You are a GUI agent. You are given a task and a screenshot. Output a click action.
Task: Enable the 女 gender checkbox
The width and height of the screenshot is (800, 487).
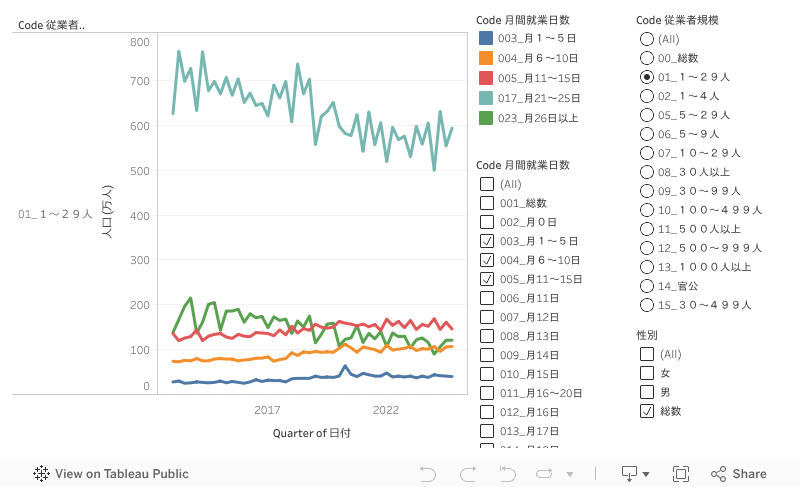[647, 372]
